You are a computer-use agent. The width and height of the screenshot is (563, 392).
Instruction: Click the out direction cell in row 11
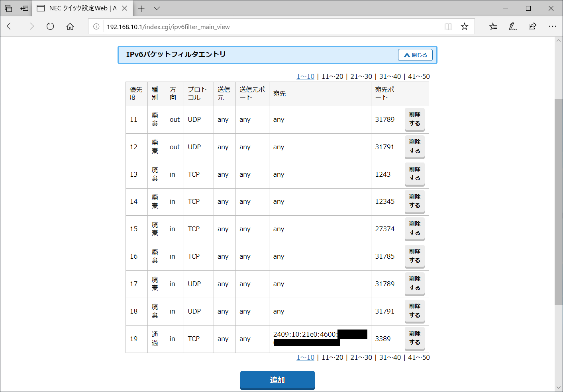pyautogui.click(x=175, y=120)
